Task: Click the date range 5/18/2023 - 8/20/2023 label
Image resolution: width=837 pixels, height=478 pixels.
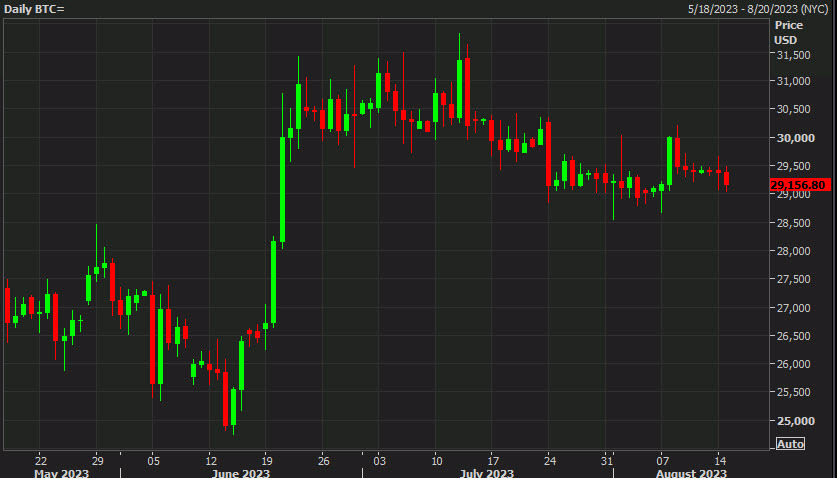Action: [758, 9]
